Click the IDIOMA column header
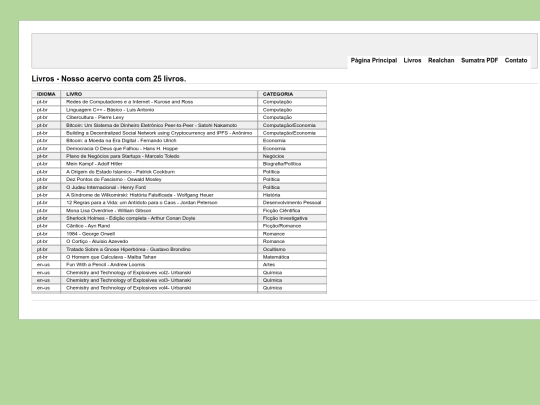The image size is (540, 405). coord(46,94)
